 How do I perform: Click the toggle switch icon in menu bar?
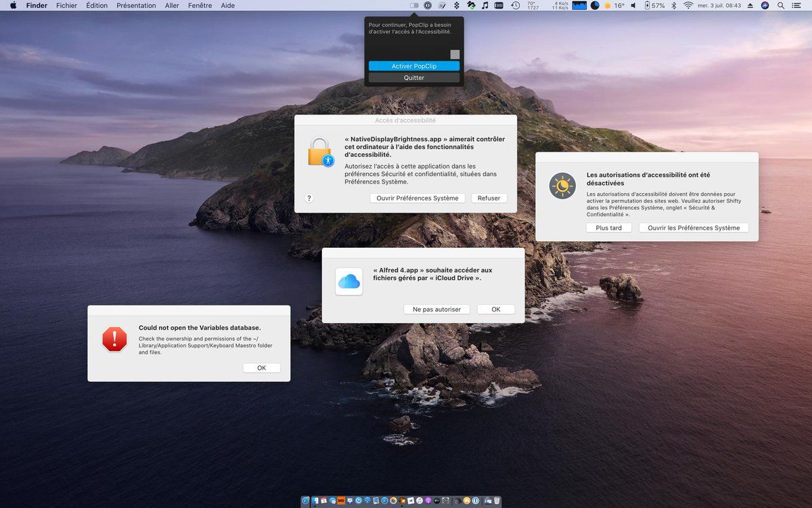(x=414, y=5)
